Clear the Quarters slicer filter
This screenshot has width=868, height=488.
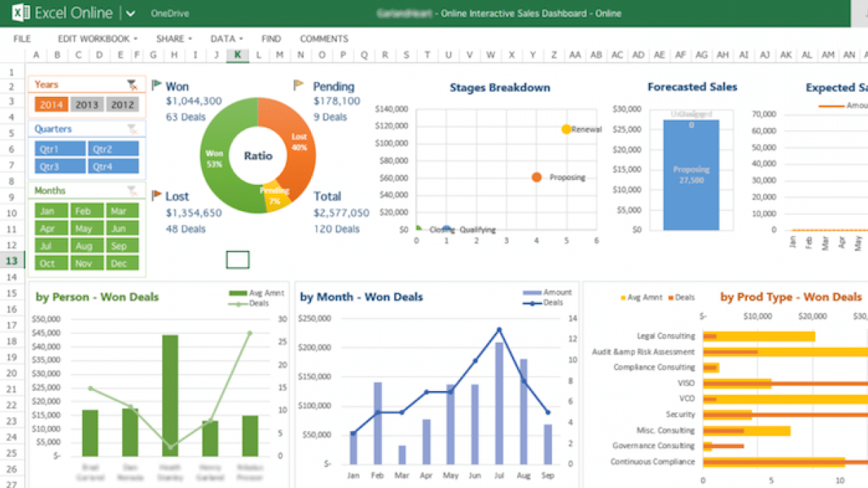pos(132,129)
